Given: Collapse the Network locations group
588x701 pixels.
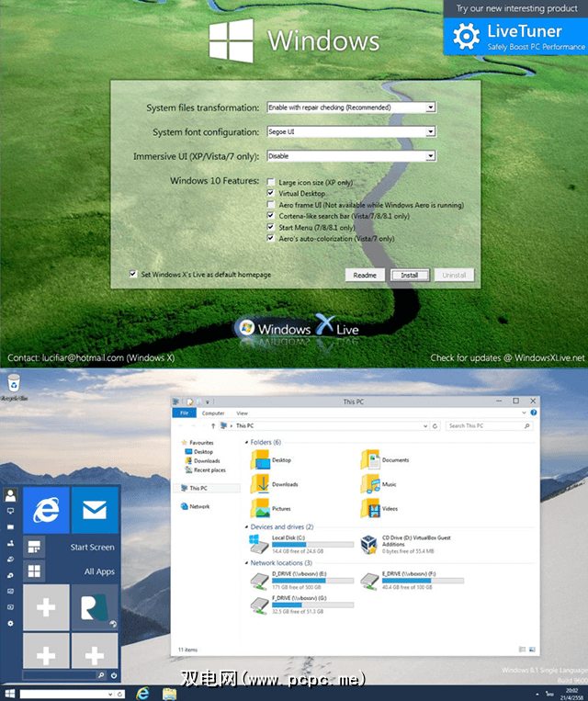Looking at the screenshot, I should 246,563.
